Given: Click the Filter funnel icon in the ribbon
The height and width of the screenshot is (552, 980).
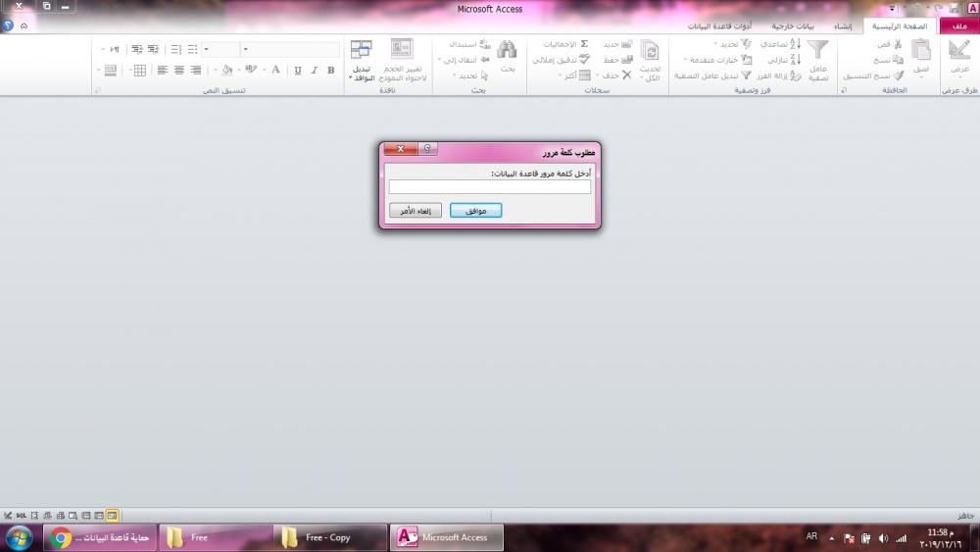Looking at the screenshot, I should (x=818, y=52).
